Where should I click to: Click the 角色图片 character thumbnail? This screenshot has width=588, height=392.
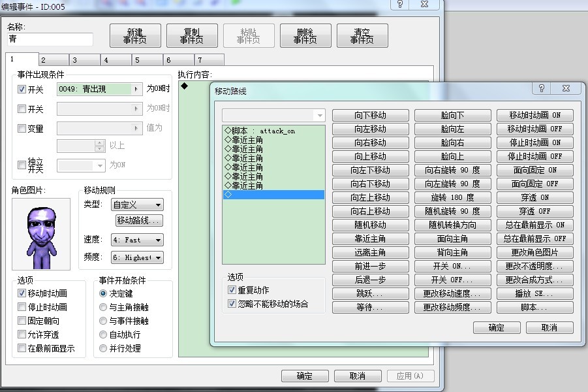(x=41, y=234)
